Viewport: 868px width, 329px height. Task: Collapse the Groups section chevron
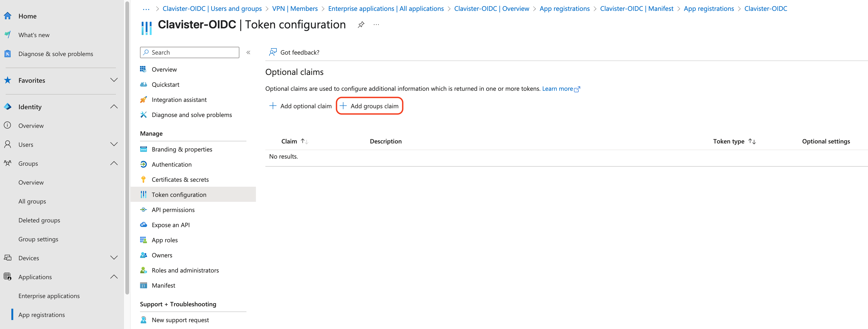tap(114, 163)
